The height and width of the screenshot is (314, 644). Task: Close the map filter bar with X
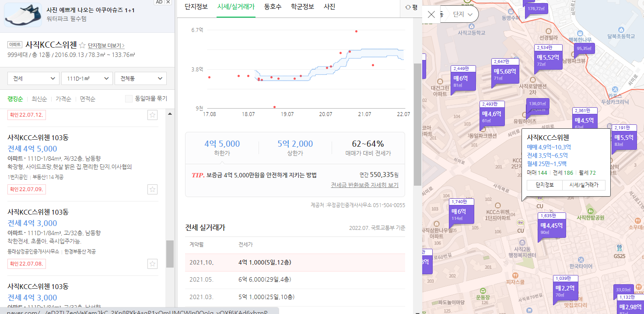click(x=431, y=14)
